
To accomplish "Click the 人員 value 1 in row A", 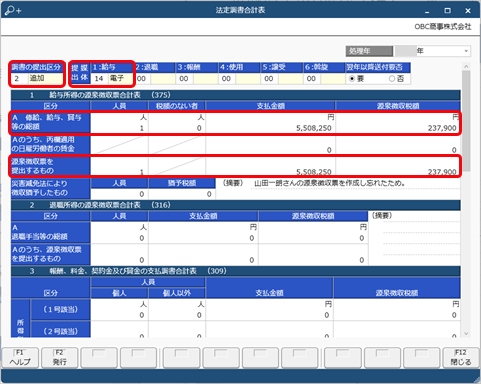I will pos(142,128).
